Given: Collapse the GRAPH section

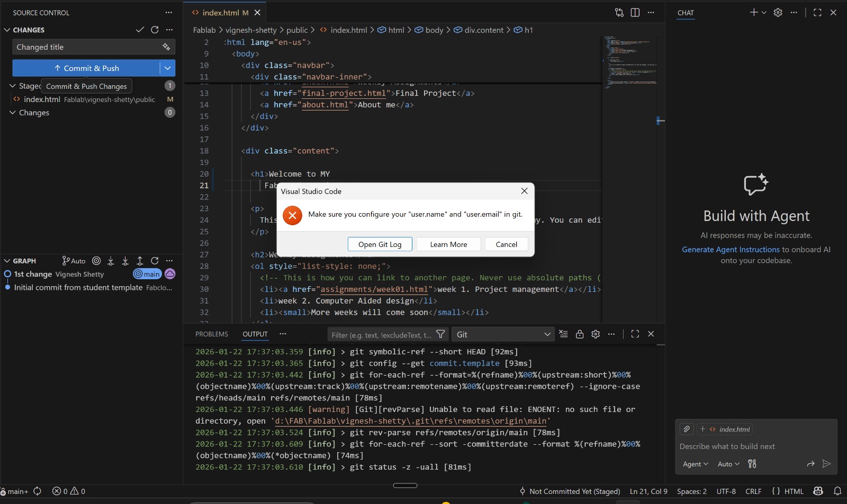Looking at the screenshot, I should coord(7,261).
